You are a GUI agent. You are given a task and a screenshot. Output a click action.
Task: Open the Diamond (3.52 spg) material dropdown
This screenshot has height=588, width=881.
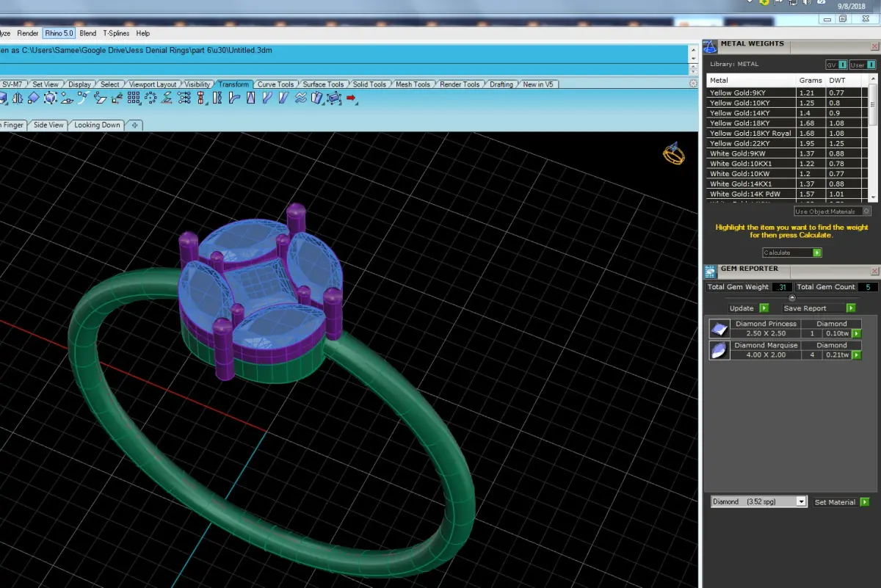(759, 501)
